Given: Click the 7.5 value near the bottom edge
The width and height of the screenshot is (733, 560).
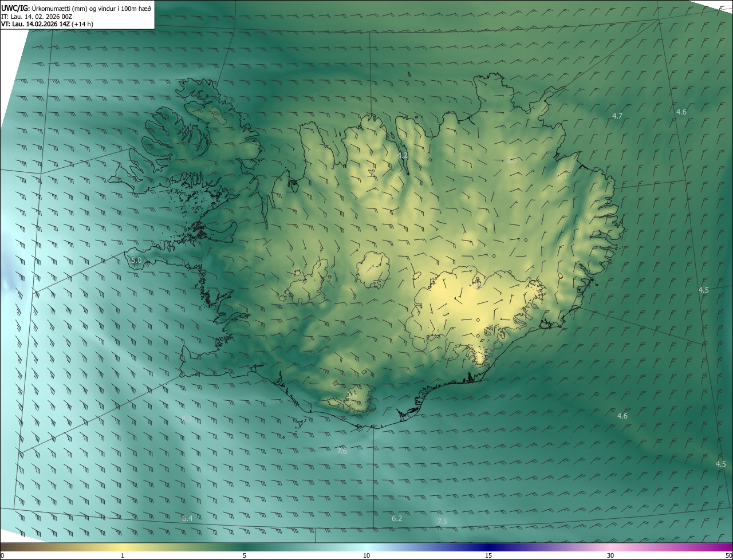Looking at the screenshot, I should pyautogui.click(x=442, y=521).
